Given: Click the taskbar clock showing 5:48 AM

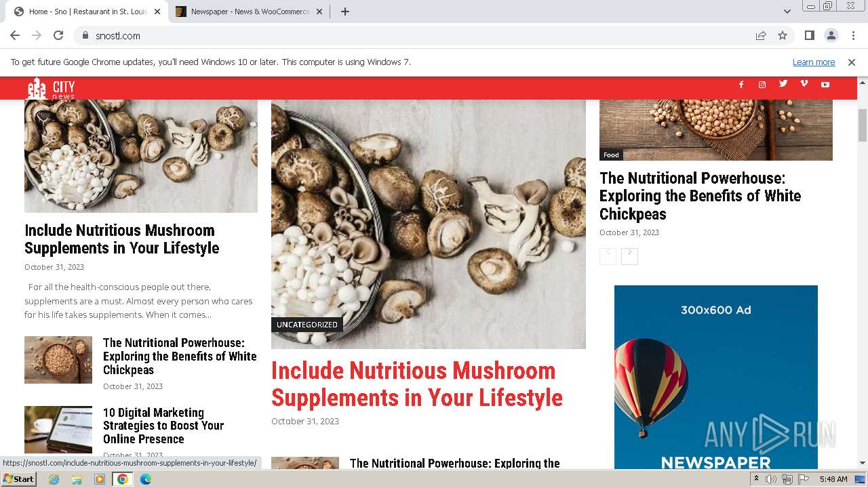Looking at the screenshot, I should 833,479.
